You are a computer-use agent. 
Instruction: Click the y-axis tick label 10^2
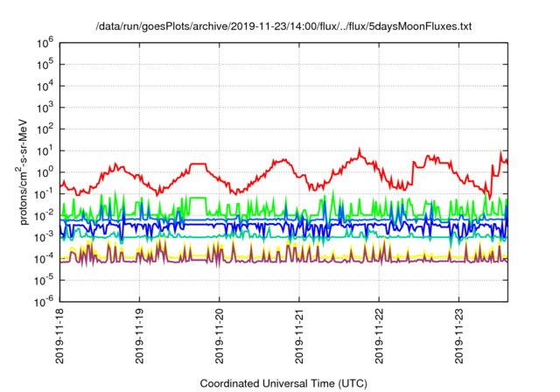[45, 129]
